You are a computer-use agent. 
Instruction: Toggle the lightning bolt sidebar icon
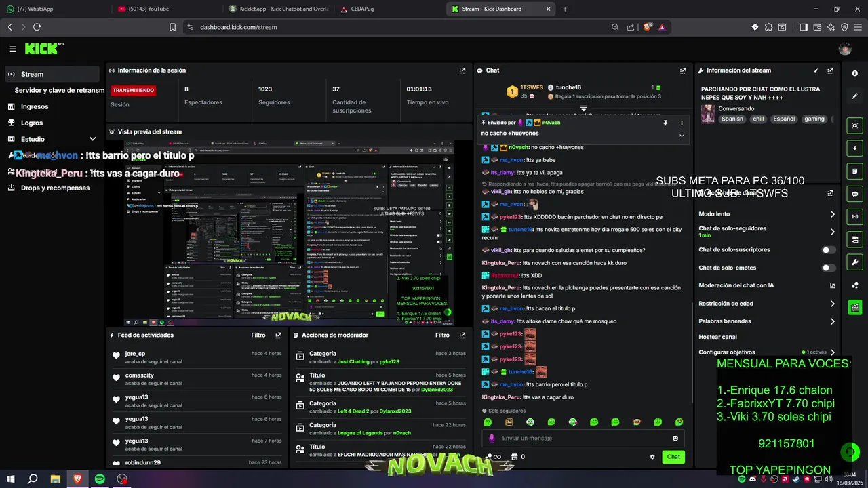coord(855,148)
